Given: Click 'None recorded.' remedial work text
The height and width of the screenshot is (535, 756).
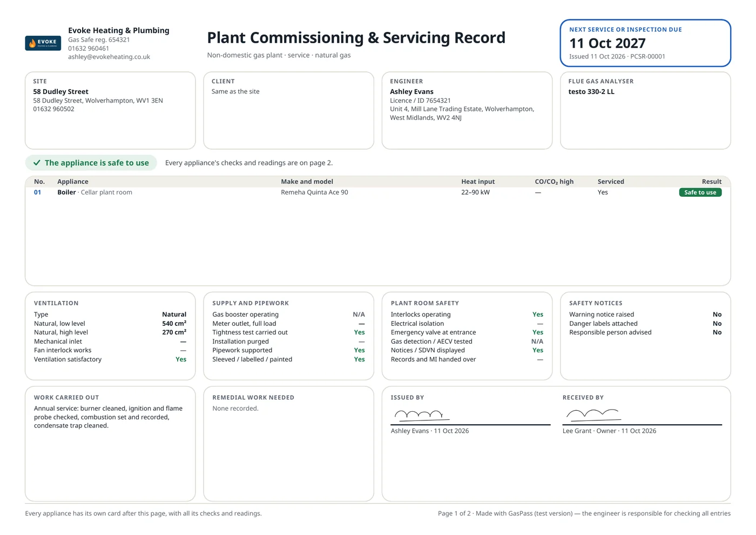Looking at the screenshot, I should (235, 409).
